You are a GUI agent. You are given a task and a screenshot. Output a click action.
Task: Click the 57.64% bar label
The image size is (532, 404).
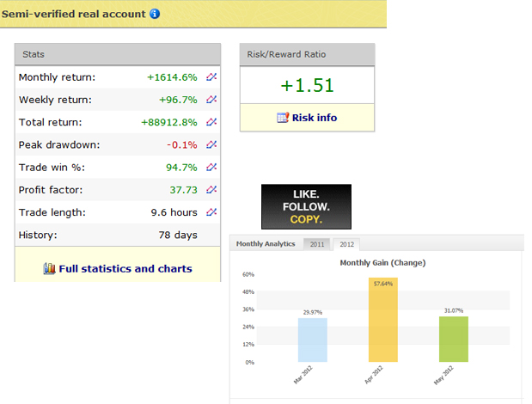coord(383,284)
